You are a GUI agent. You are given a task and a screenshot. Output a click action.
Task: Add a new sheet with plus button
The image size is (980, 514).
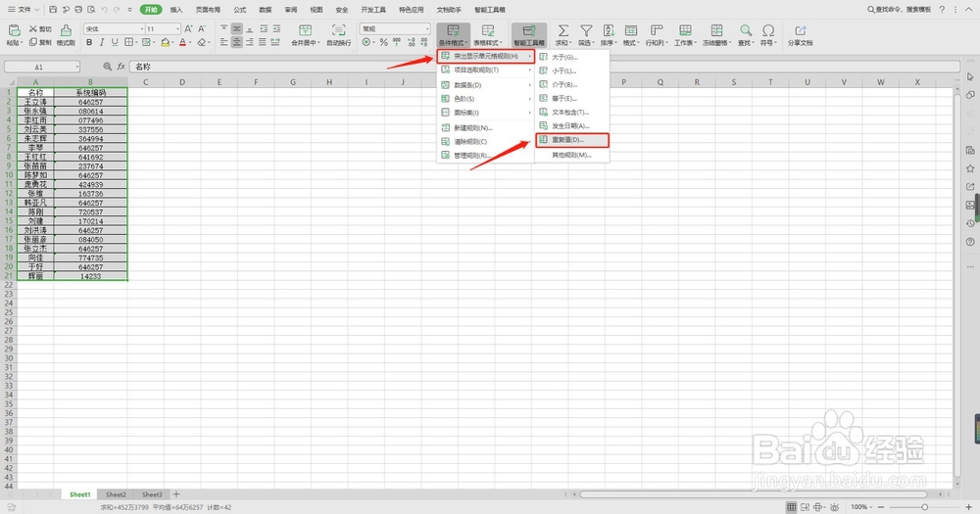[x=176, y=494]
